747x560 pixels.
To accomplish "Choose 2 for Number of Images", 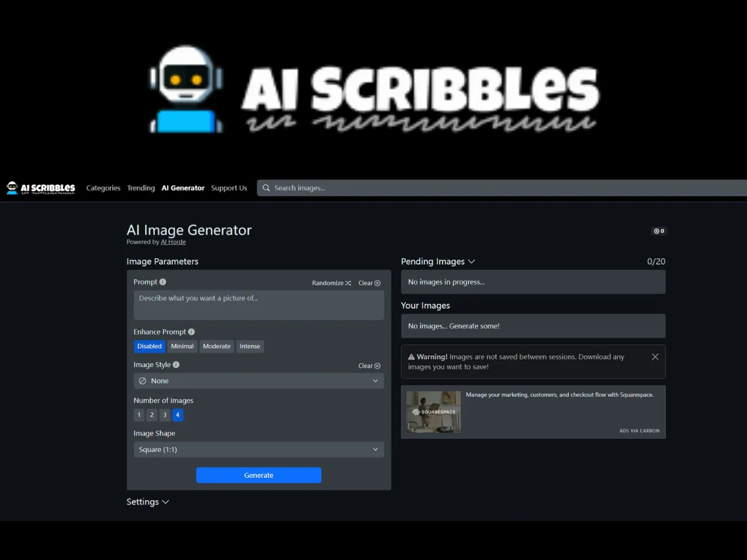I will (x=152, y=415).
